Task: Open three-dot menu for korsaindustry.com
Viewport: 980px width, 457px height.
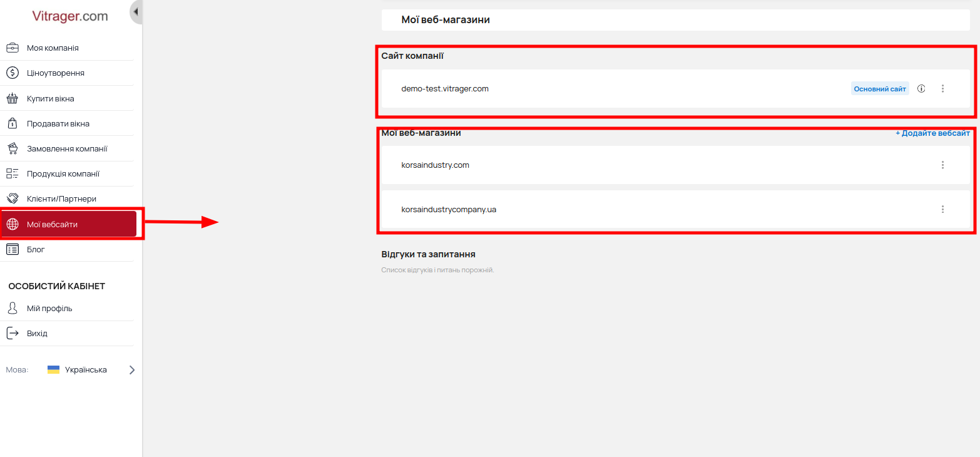Action: pyautogui.click(x=942, y=165)
